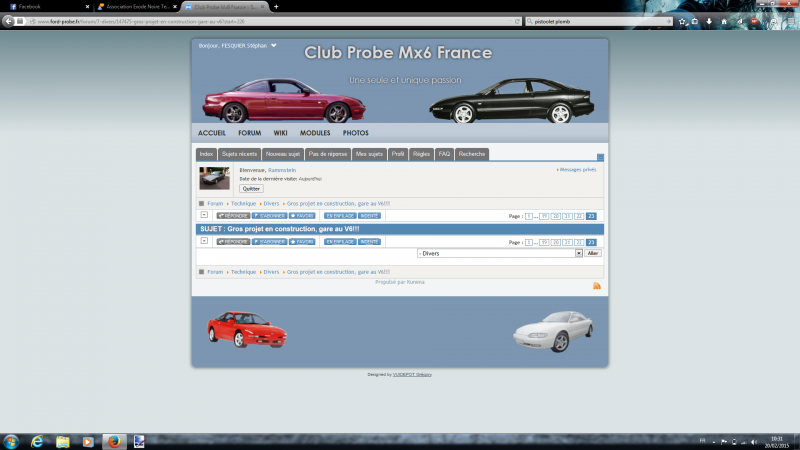Open MODULES in the site menu
The image size is (800, 450).
[x=315, y=133]
